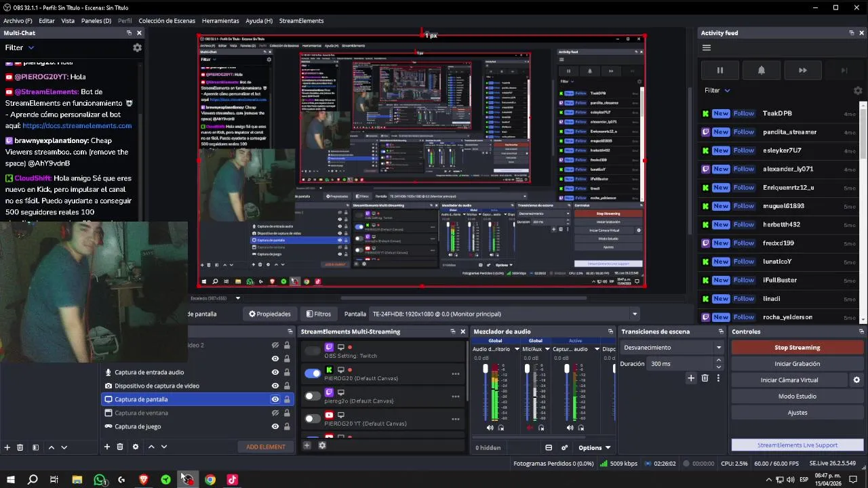Toggle visibility of Dispositivo de captura de video
This screenshot has width=868, height=488.
(275, 386)
